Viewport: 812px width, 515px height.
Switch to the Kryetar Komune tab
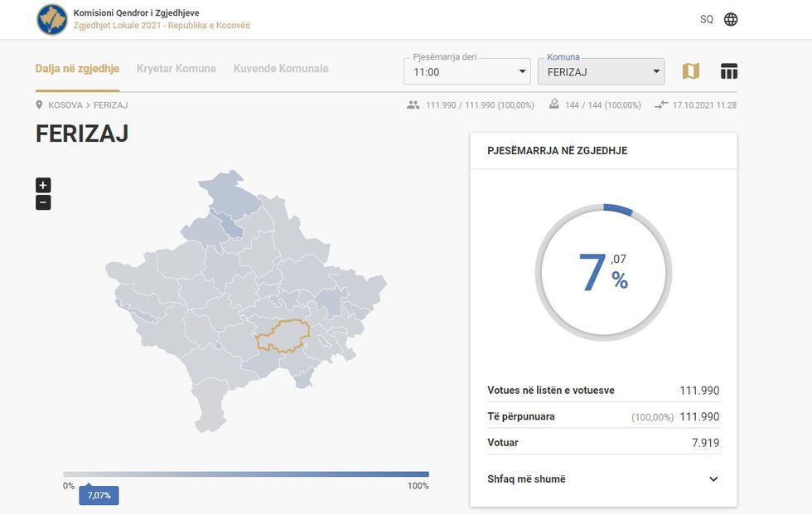pos(176,69)
